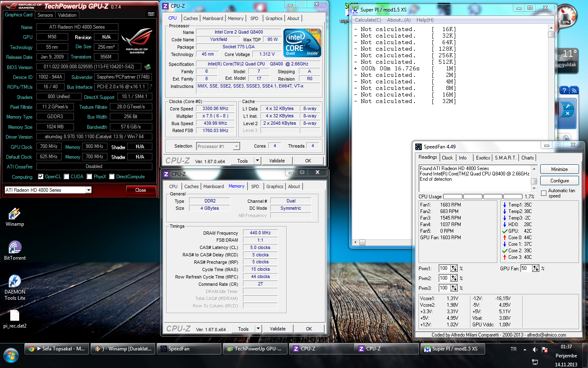The width and height of the screenshot is (588, 368).
Task: Click the blue help question mark gadget icon
Action: (564, 90)
